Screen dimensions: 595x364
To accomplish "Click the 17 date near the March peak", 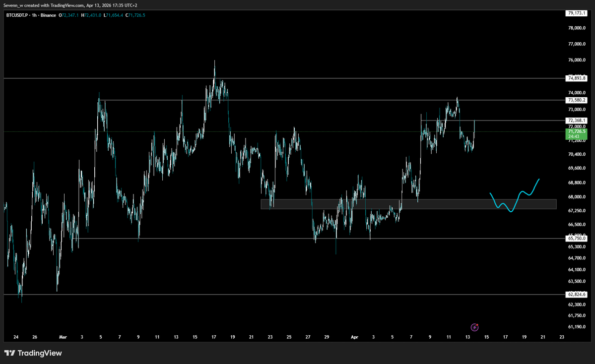I will tap(213, 337).
